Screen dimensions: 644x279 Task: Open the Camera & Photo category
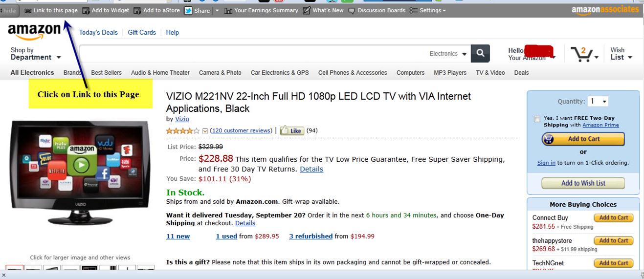pyautogui.click(x=220, y=73)
